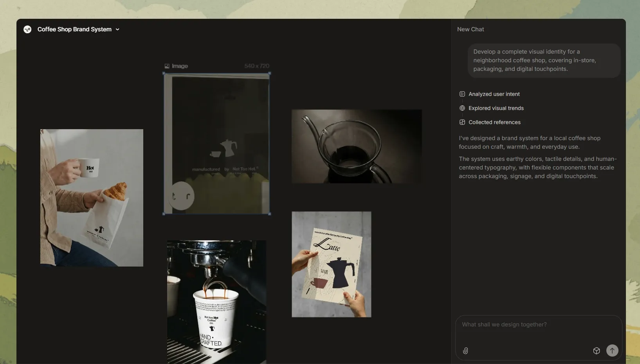Open the Coffee Shop Brand System project title
This screenshot has width=640, height=364.
pos(74,29)
